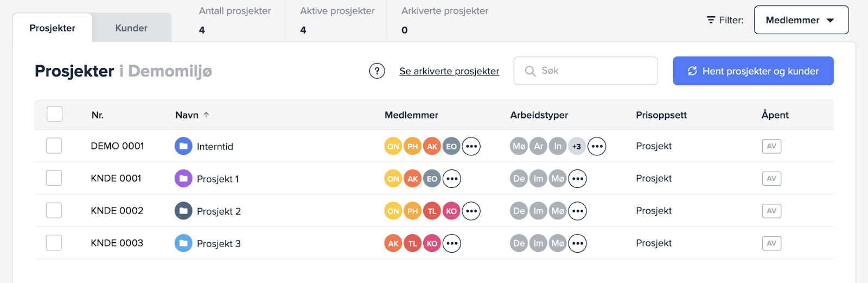Open the Se arkiverte prosjekter link

click(x=449, y=71)
